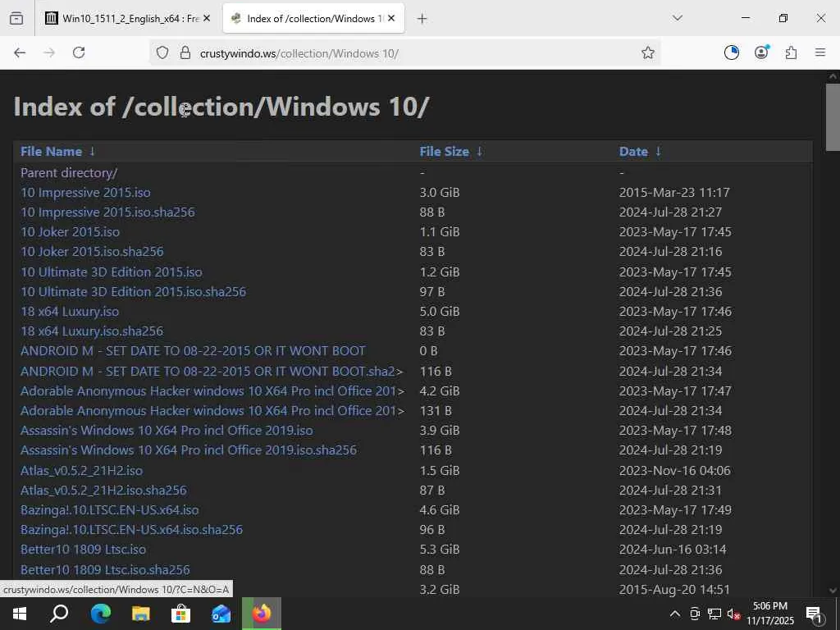Open the Parent directory/ link
This screenshot has height=630, width=840.
pos(69,172)
